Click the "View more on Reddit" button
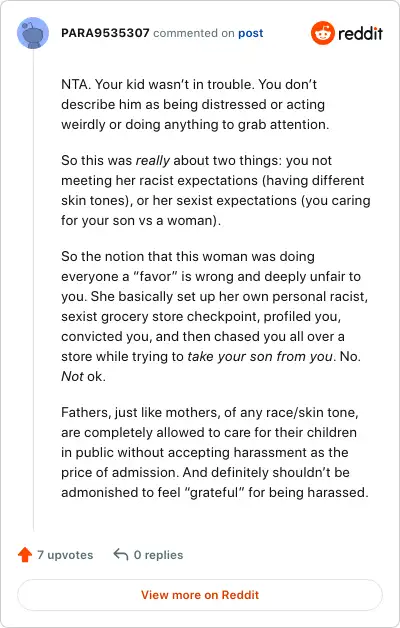The image size is (400, 628). click(x=200, y=595)
